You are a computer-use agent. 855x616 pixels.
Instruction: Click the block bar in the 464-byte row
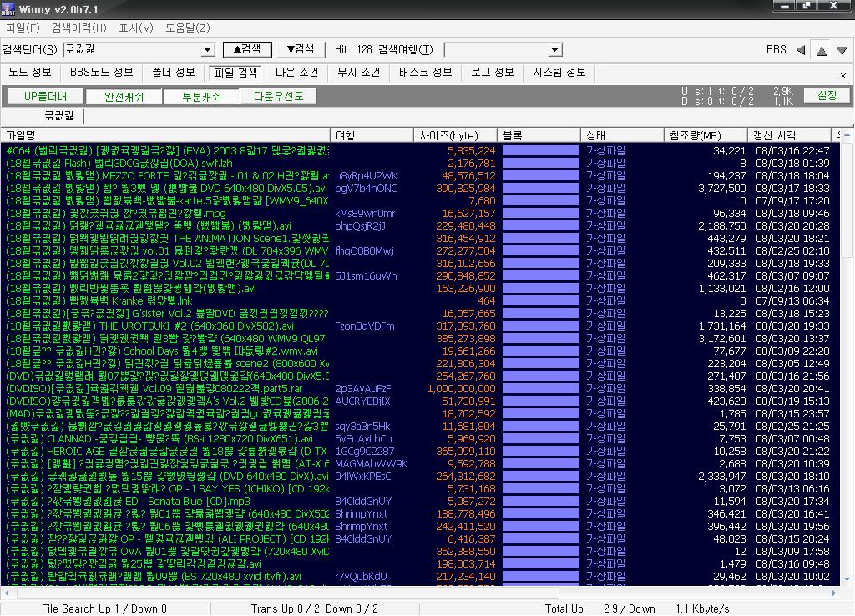(x=540, y=301)
